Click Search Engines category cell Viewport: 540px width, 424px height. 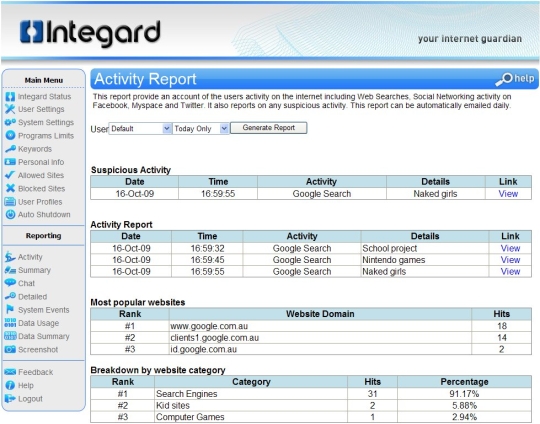(251, 394)
